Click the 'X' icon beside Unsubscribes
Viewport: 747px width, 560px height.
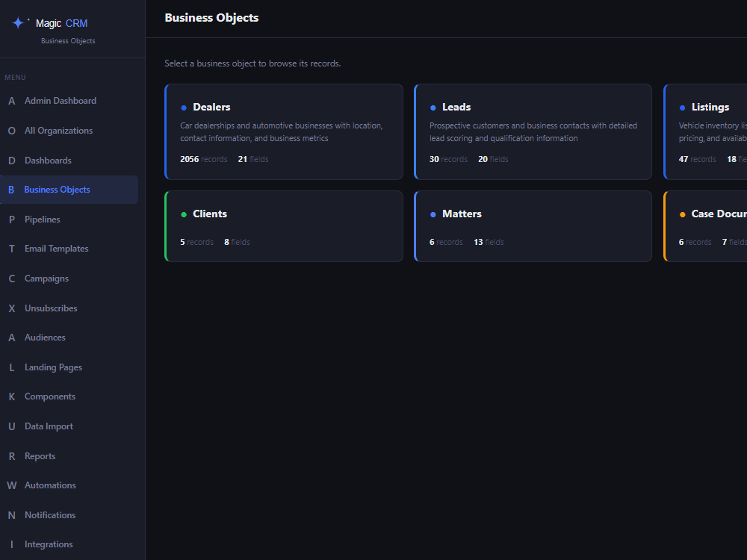point(12,308)
